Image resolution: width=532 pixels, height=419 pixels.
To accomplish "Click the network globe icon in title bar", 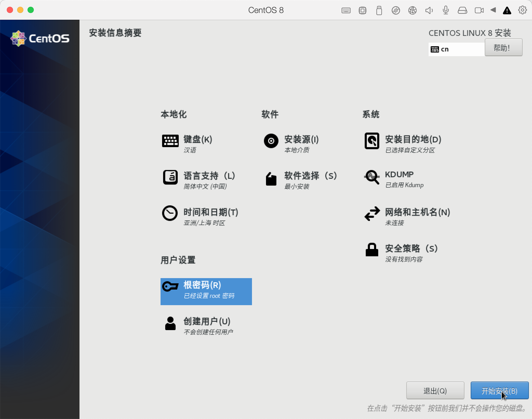I will [x=412, y=10].
